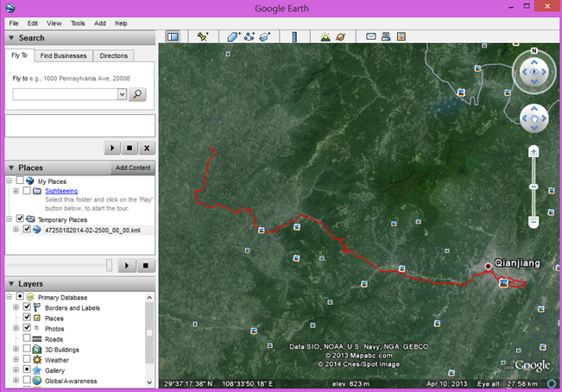Image resolution: width=562 pixels, height=392 pixels.
Task: Uncheck the Borders and Labels layer
Action: point(27,307)
